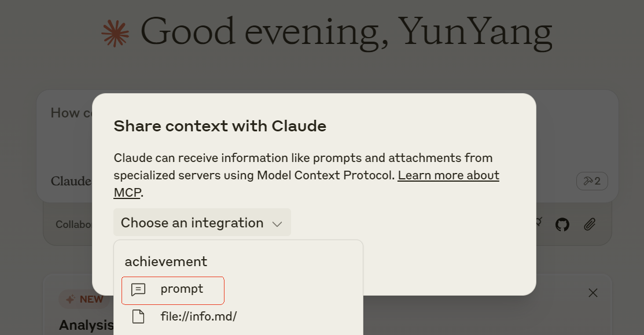Click the Share context with Claude title
Image resolution: width=644 pixels, height=335 pixels.
220,126
